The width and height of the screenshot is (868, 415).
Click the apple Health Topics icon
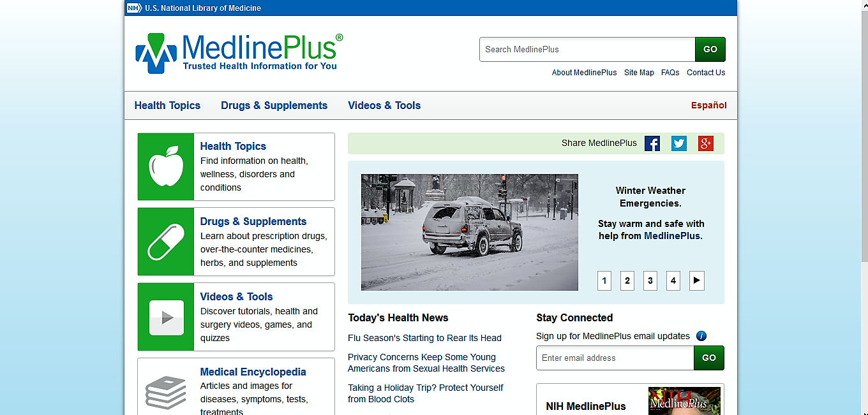coord(166,166)
